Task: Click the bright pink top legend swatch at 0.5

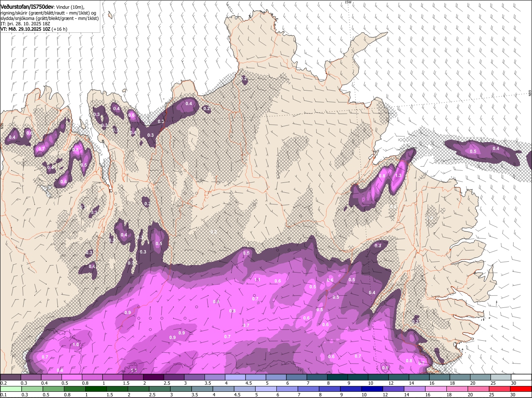Action: (71, 377)
